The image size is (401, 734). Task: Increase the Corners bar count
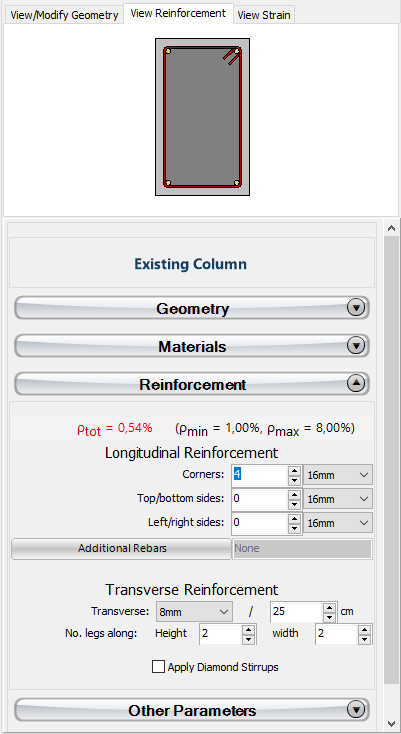(x=294, y=471)
